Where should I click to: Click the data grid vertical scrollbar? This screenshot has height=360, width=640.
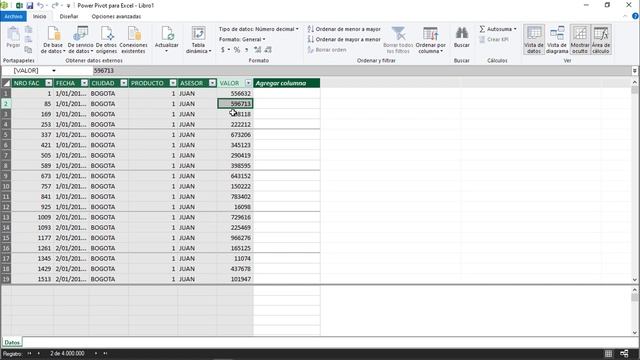(635, 181)
